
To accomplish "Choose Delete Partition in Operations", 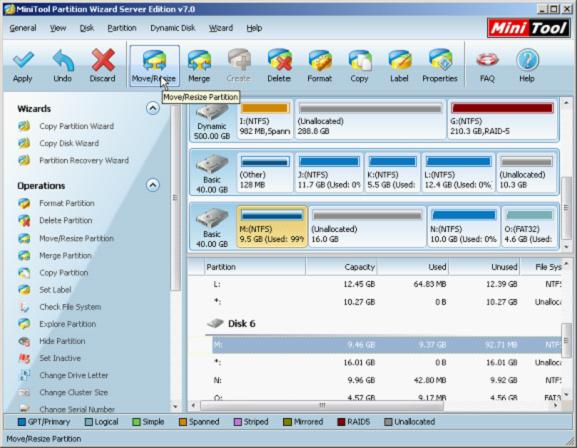I will coord(66,221).
